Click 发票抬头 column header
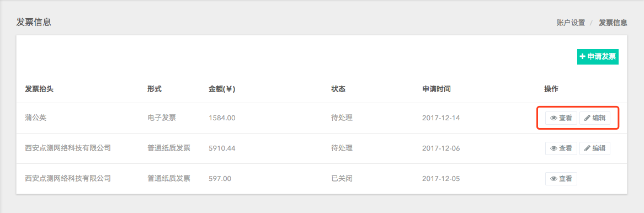 39,89
